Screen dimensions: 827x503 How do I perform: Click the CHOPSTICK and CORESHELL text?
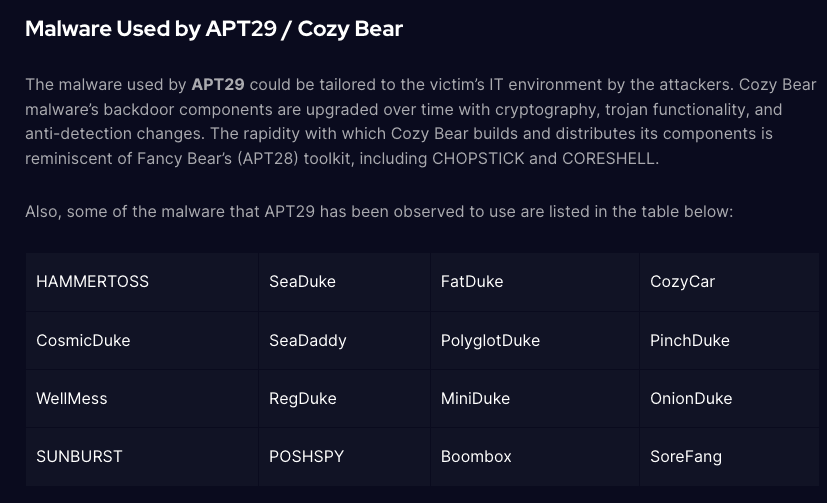[546, 159]
